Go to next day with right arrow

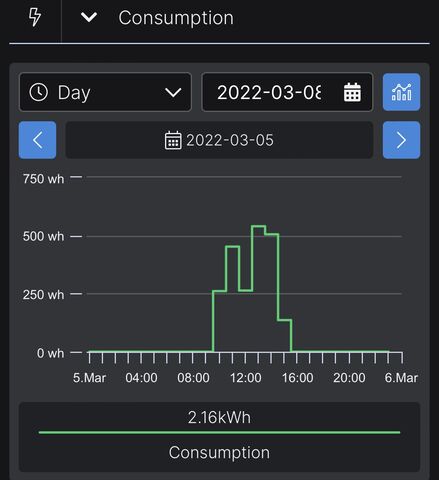pos(401,140)
